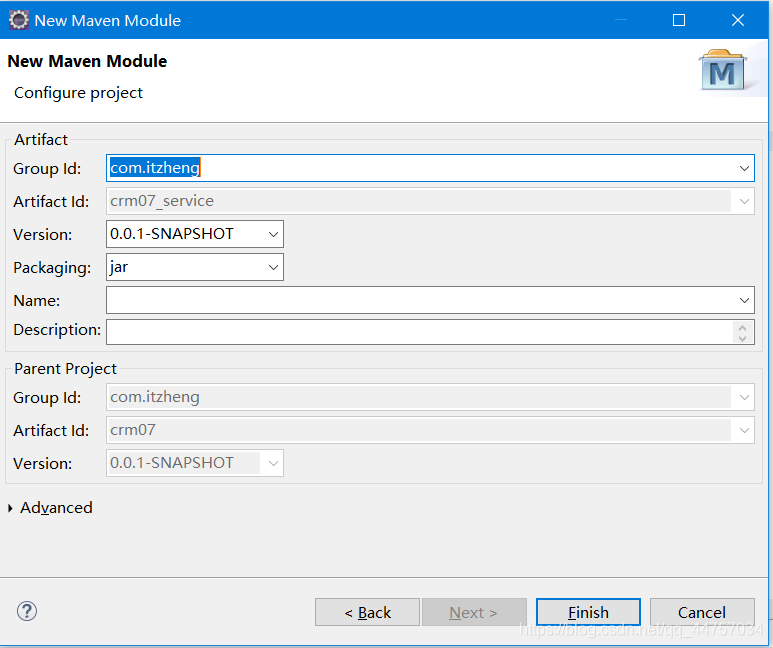Screen dimensions: 773x648
Task: Open the Artifact Version dropdown arrow
Action: (273, 234)
